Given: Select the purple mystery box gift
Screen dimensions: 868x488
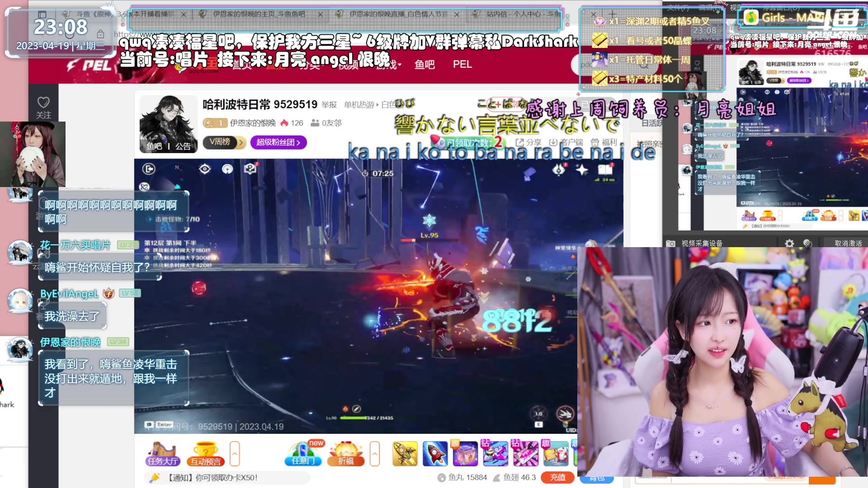Looking at the screenshot, I should (465, 454).
